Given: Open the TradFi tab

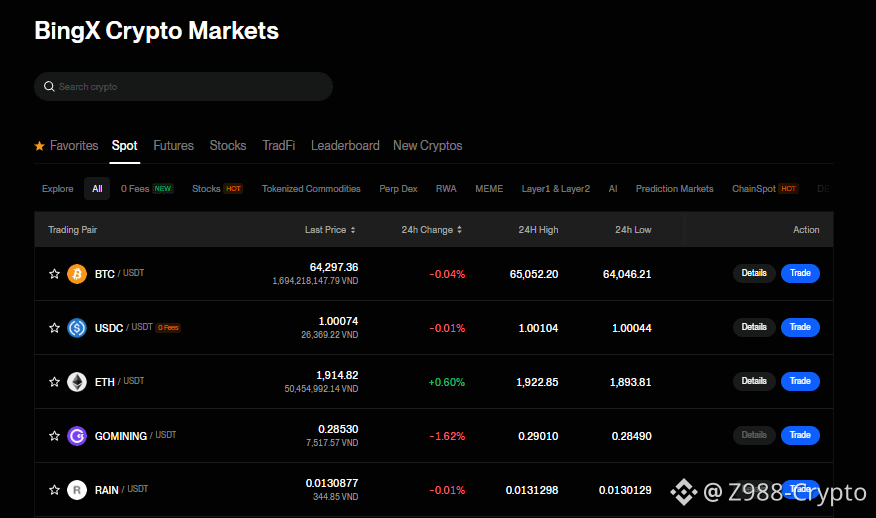Looking at the screenshot, I should click(x=279, y=146).
